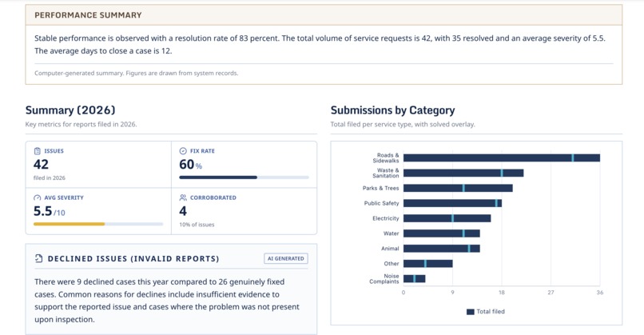Viewport: 644px width, 335px height.
Task: Click the Summary (2026) heading
Action: click(x=70, y=110)
